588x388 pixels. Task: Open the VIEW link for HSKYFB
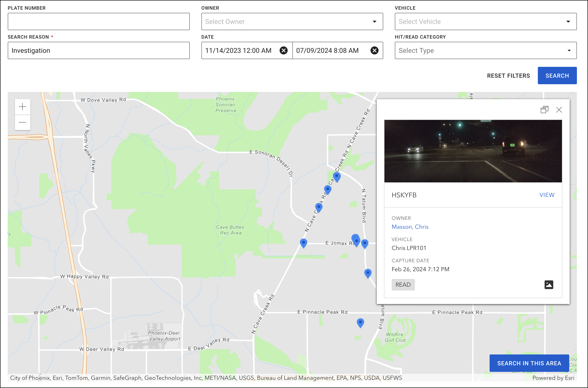pos(547,195)
